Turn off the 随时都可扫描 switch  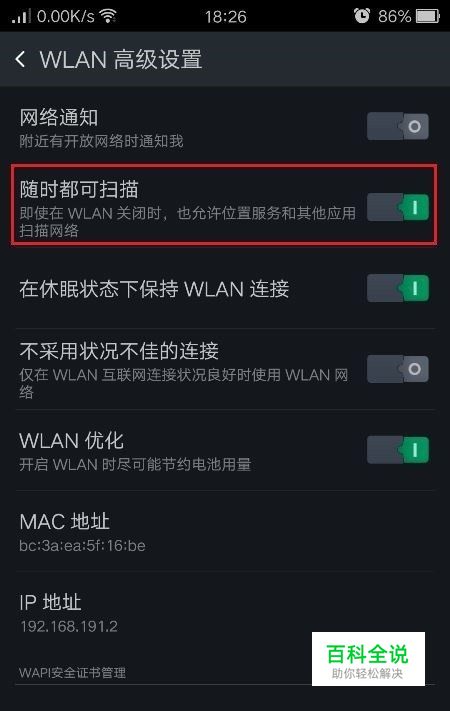pos(398,207)
